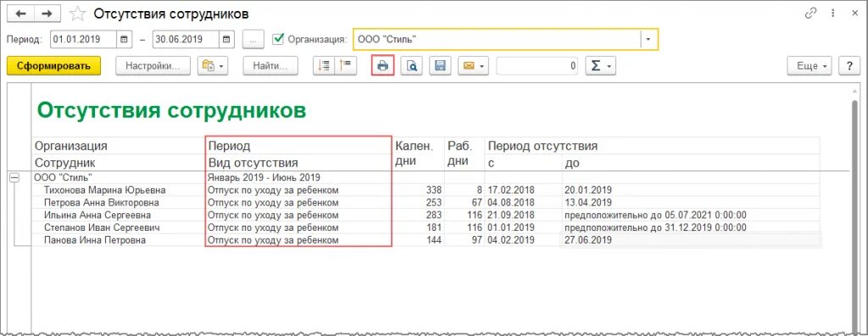Open help with question mark button
This screenshot has height=336, width=868.
tap(849, 66)
